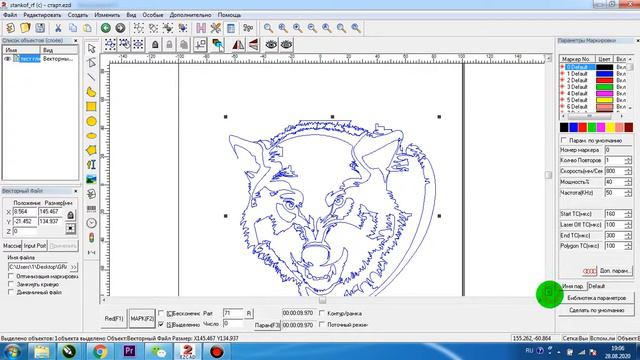Click the green Undo arrow icon
Screen dimensions: 640x360
(106, 28)
